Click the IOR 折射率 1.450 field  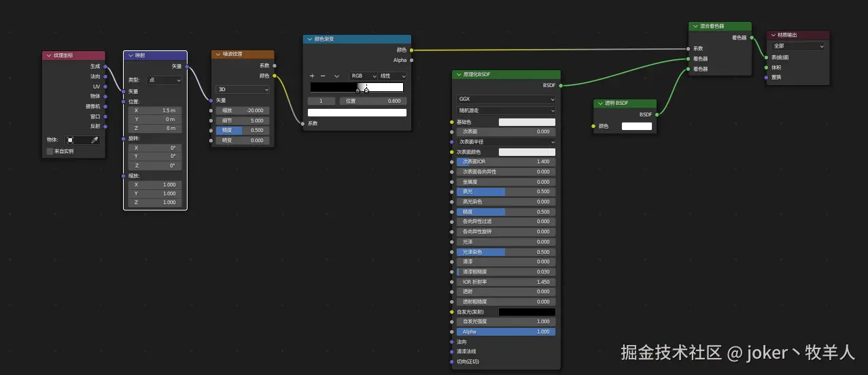tap(506, 282)
